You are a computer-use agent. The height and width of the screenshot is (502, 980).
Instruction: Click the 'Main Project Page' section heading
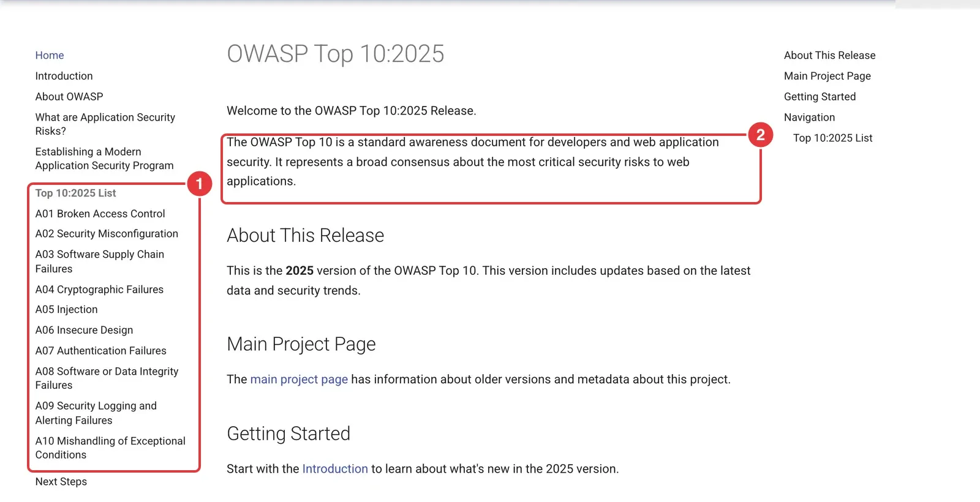point(301,344)
